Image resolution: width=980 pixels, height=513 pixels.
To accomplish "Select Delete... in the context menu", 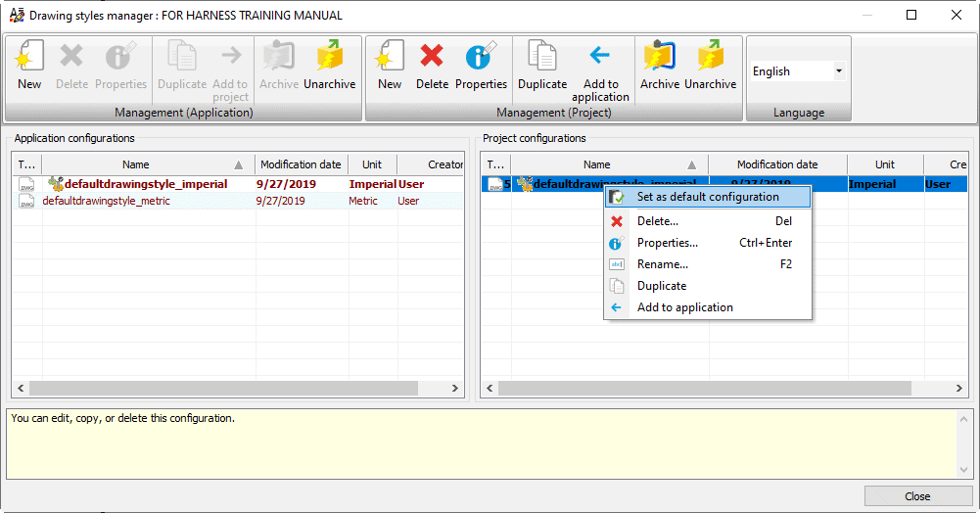I will click(658, 221).
